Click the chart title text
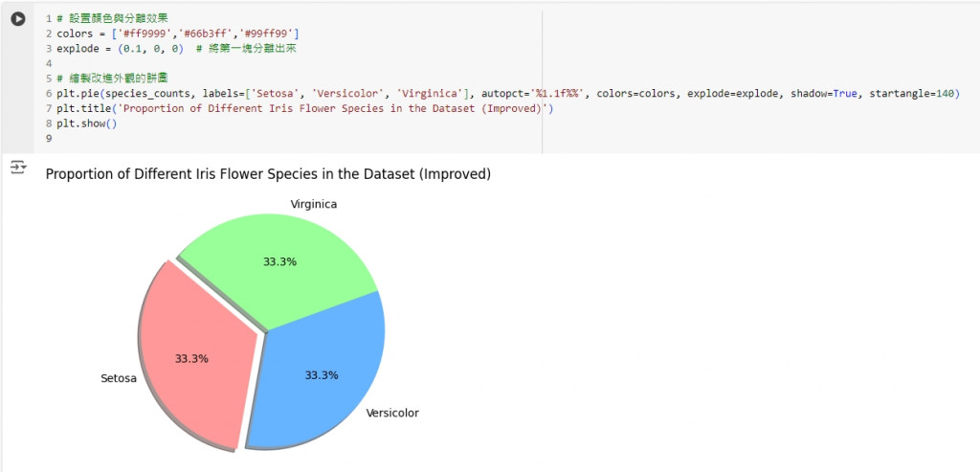The height and width of the screenshot is (472, 980). [x=268, y=174]
